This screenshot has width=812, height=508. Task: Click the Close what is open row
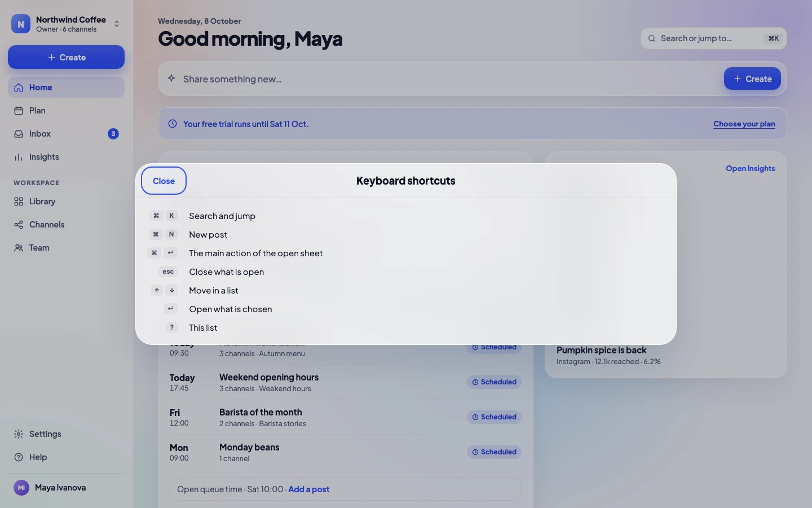(405, 271)
